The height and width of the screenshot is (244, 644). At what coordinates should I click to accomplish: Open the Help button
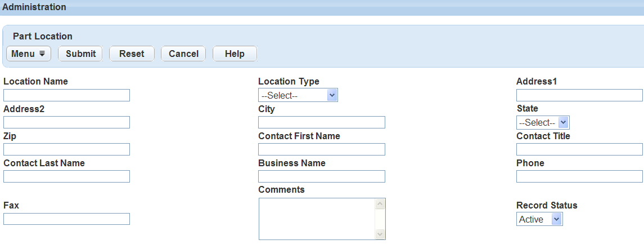(235, 54)
